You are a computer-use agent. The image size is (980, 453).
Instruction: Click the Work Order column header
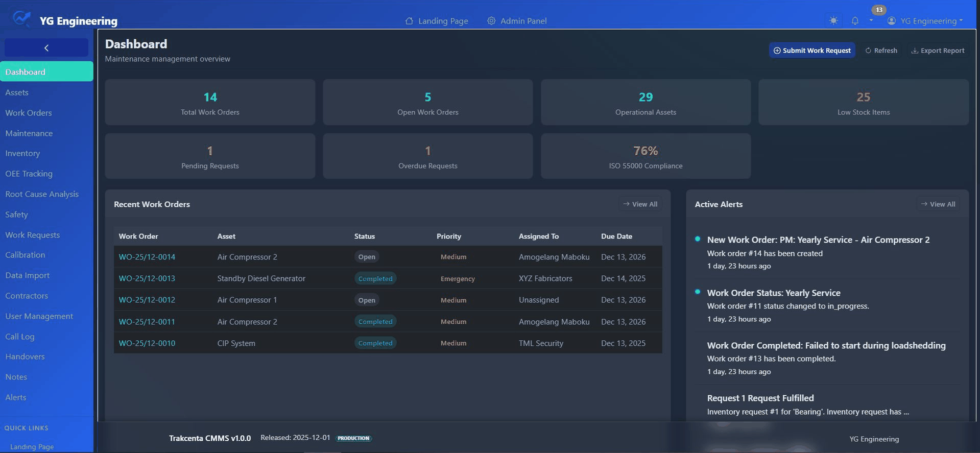[x=138, y=236]
